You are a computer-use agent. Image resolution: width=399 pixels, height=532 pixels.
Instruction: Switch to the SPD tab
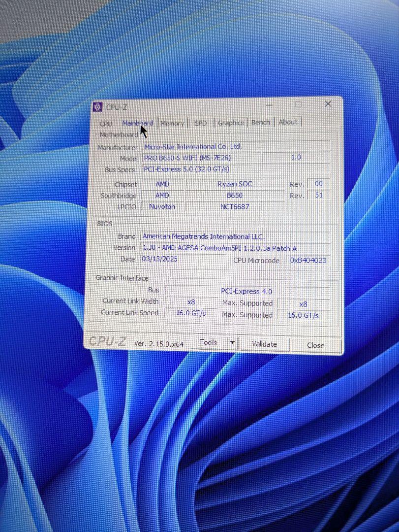(201, 123)
